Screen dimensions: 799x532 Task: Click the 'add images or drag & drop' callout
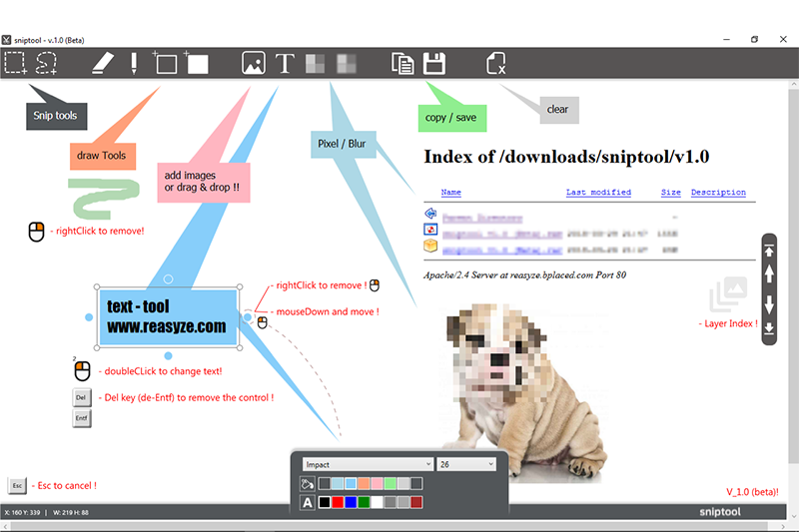(204, 183)
